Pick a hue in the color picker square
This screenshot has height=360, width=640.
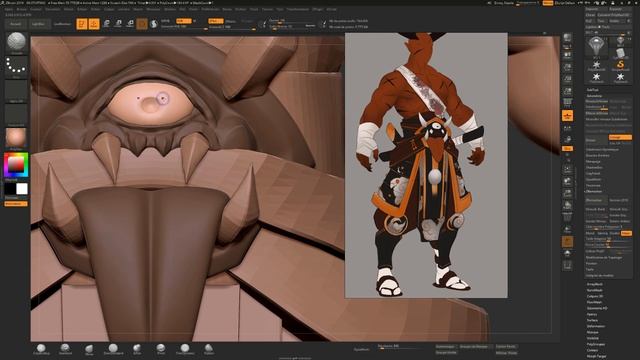(16, 165)
